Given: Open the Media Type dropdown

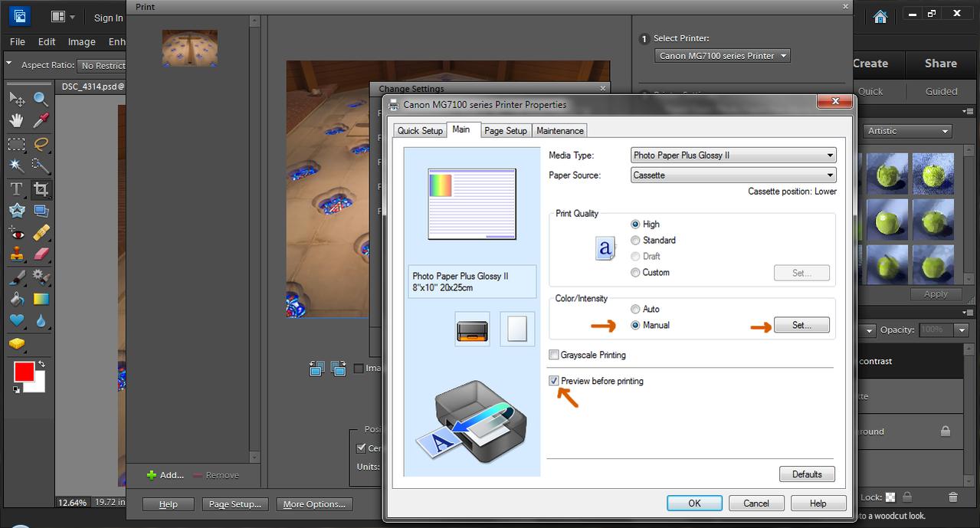Looking at the screenshot, I should 733,156.
